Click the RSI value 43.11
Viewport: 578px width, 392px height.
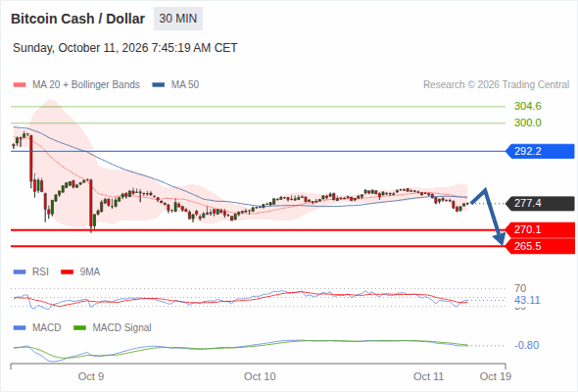pyautogui.click(x=527, y=300)
